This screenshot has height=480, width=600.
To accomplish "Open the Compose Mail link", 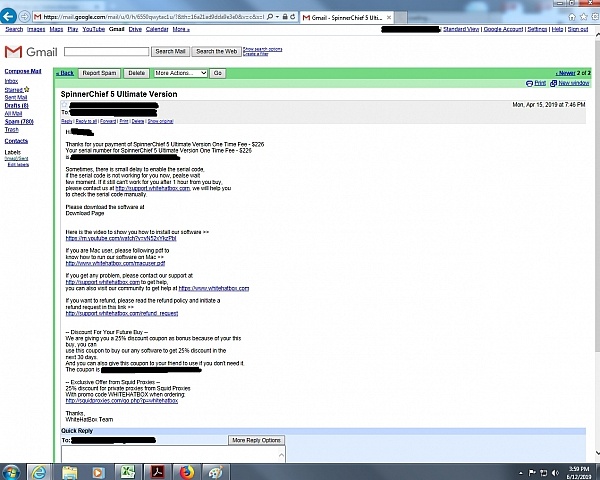I will (x=22, y=71).
